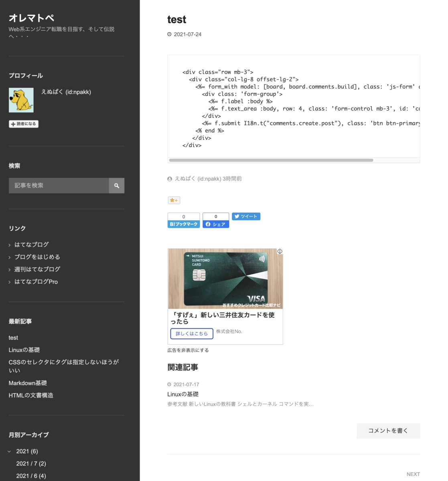448x481 pixels.
Task: Collapse the 2021 (6) archive group
Action: [x=10, y=451]
